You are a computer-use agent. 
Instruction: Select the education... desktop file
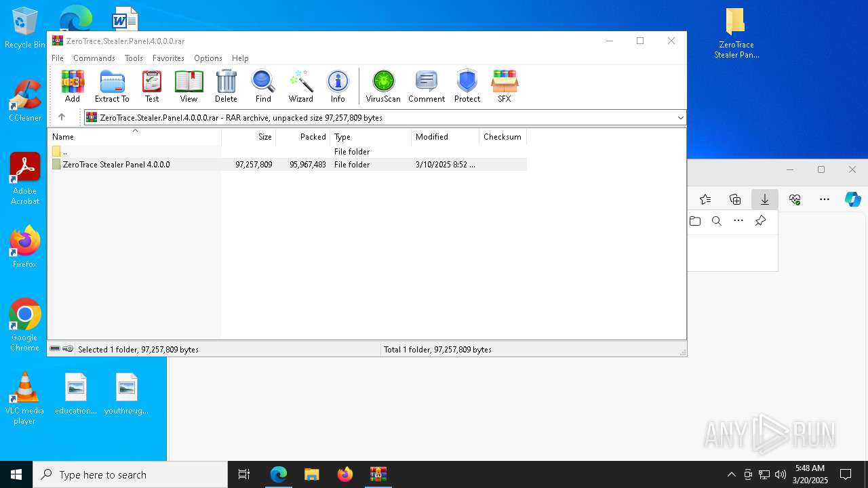coord(76,394)
